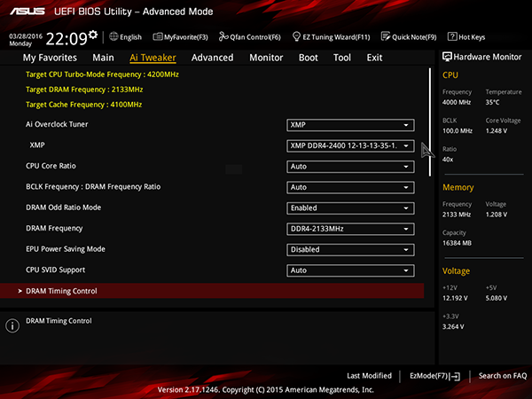This screenshot has width=532, height=399.
Task: Click the 03/28/2016 date text
Action: coord(26,36)
